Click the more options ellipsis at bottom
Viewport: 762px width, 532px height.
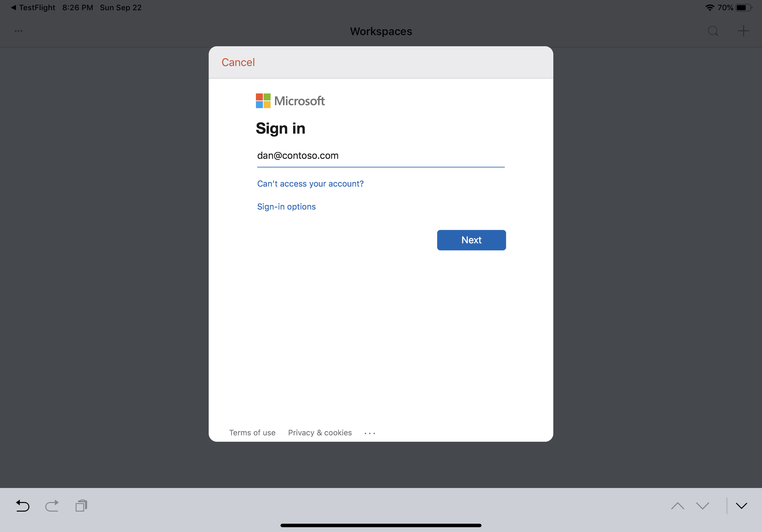coord(370,432)
